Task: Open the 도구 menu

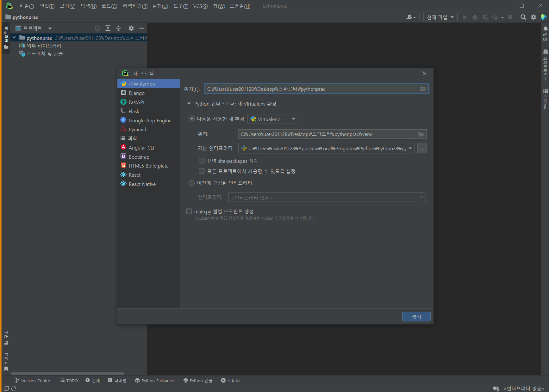Action: click(x=181, y=6)
